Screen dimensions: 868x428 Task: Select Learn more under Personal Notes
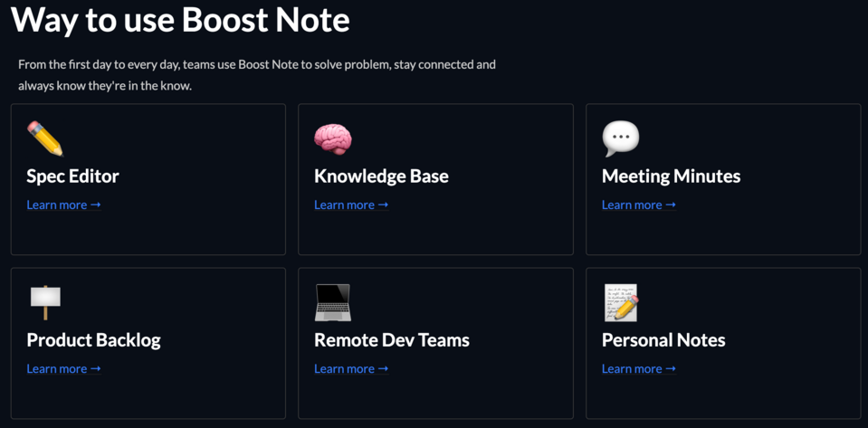(638, 369)
